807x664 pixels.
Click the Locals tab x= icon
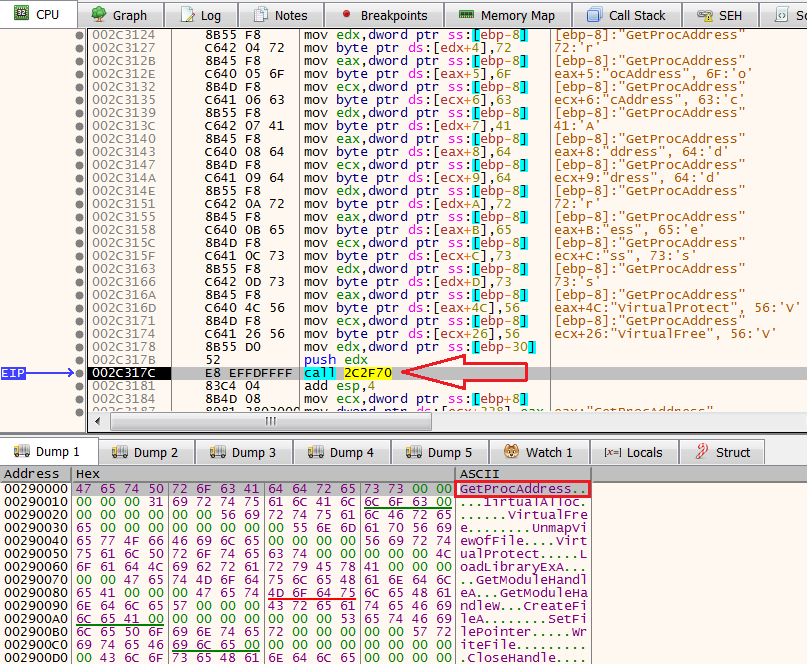point(612,452)
